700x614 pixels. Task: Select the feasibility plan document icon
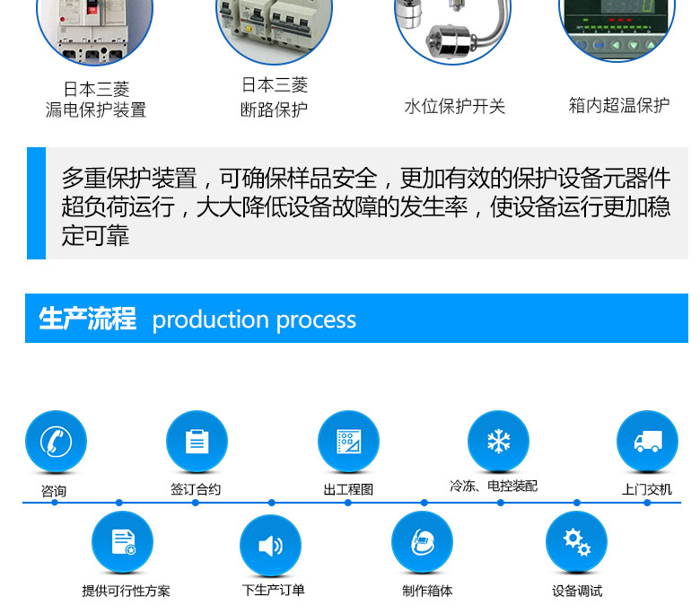pos(123,542)
